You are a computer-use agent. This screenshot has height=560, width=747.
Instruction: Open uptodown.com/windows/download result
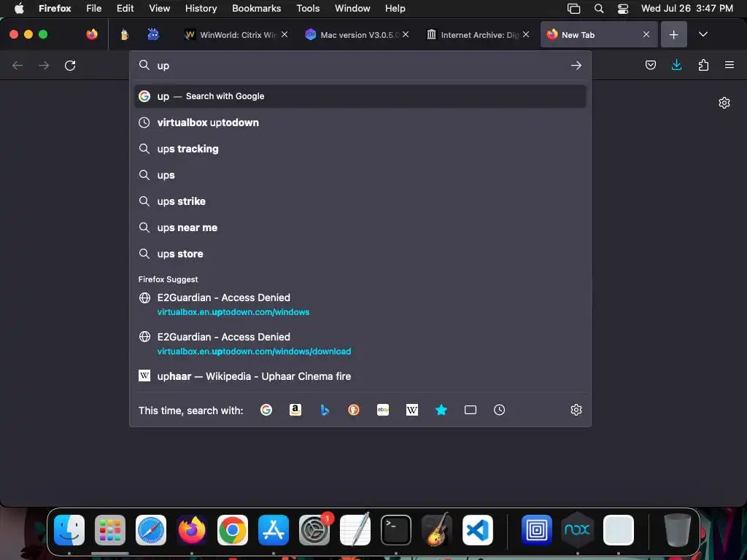[360, 344]
